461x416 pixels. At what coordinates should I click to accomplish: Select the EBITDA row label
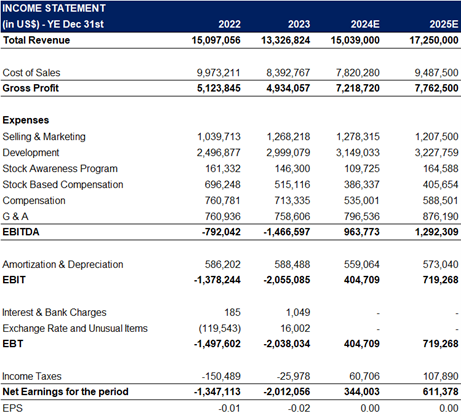[21, 232]
